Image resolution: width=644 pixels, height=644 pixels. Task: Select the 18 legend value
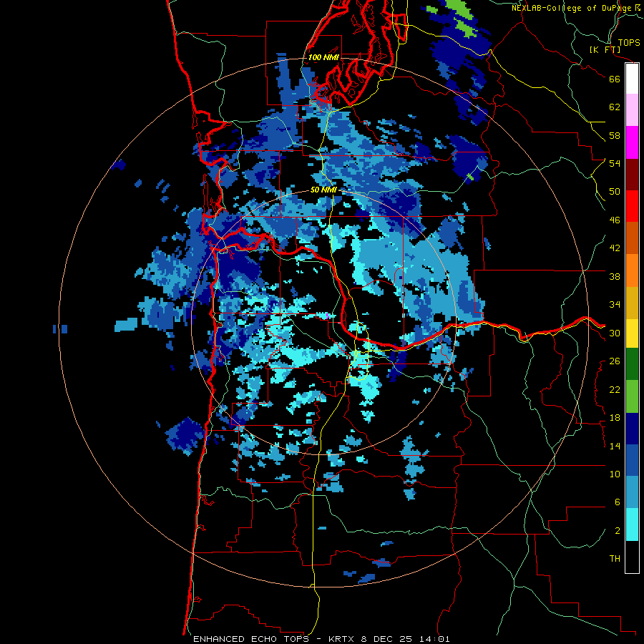coord(615,418)
